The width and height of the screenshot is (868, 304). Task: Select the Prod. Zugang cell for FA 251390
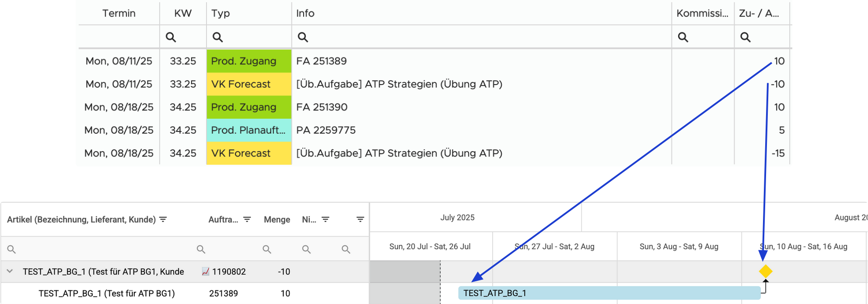click(x=249, y=107)
